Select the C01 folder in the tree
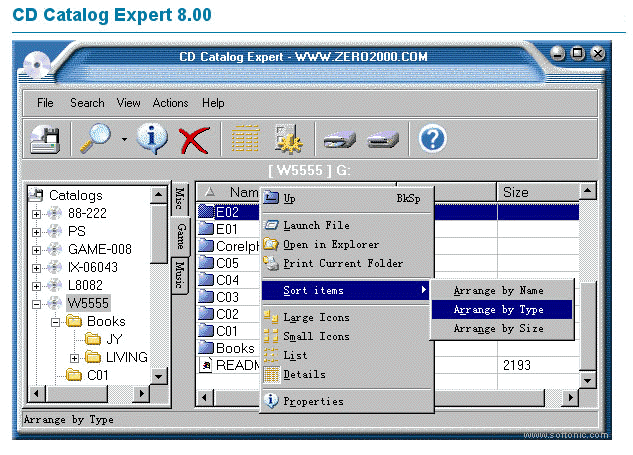 point(98,375)
